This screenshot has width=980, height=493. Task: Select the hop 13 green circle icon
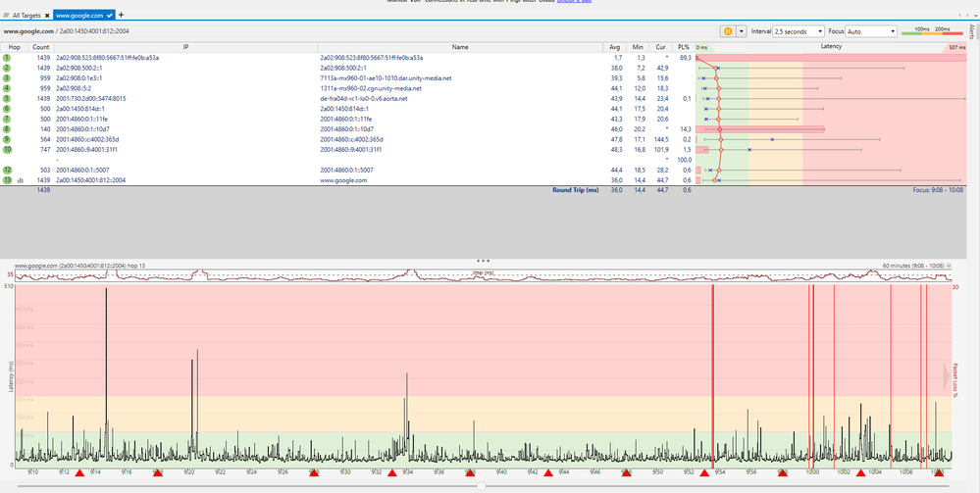click(x=7, y=180)
